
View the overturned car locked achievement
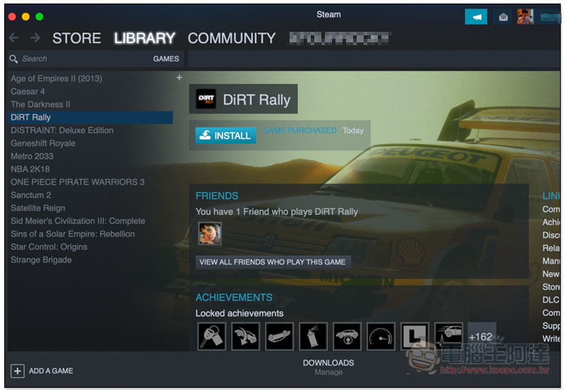point(279,336)
